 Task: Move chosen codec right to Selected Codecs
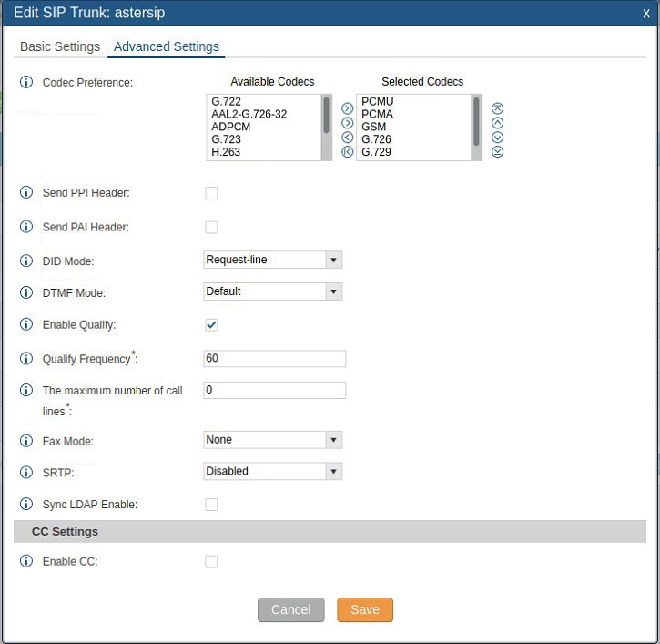[347, 123]
